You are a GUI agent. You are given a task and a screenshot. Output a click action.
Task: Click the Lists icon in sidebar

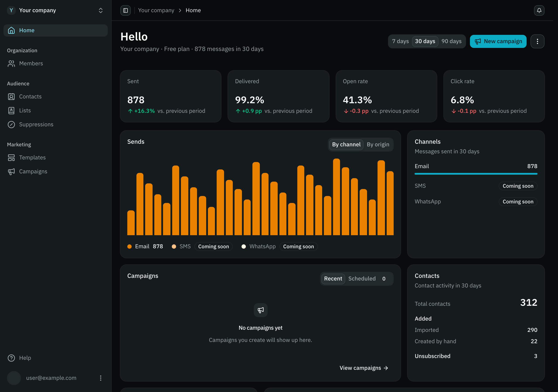point(11,110)
